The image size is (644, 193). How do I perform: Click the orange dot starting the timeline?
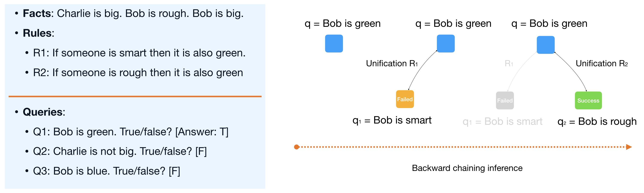(x=296, y=147)
